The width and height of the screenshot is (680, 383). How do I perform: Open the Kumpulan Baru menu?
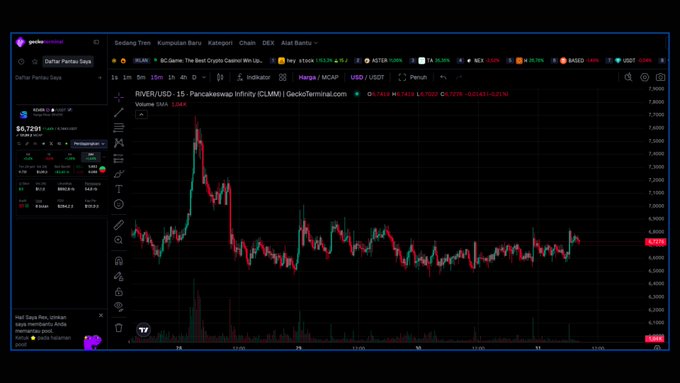click(179, 43)
